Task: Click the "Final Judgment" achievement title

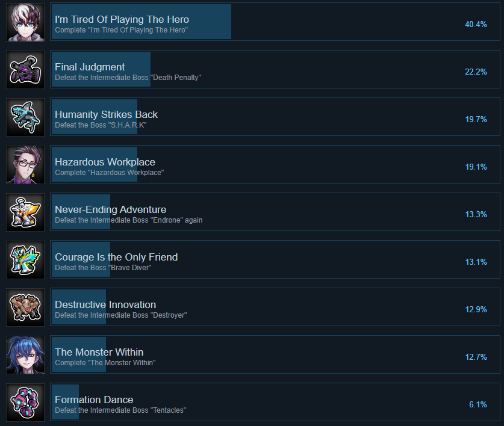Action: click(90, 67)
